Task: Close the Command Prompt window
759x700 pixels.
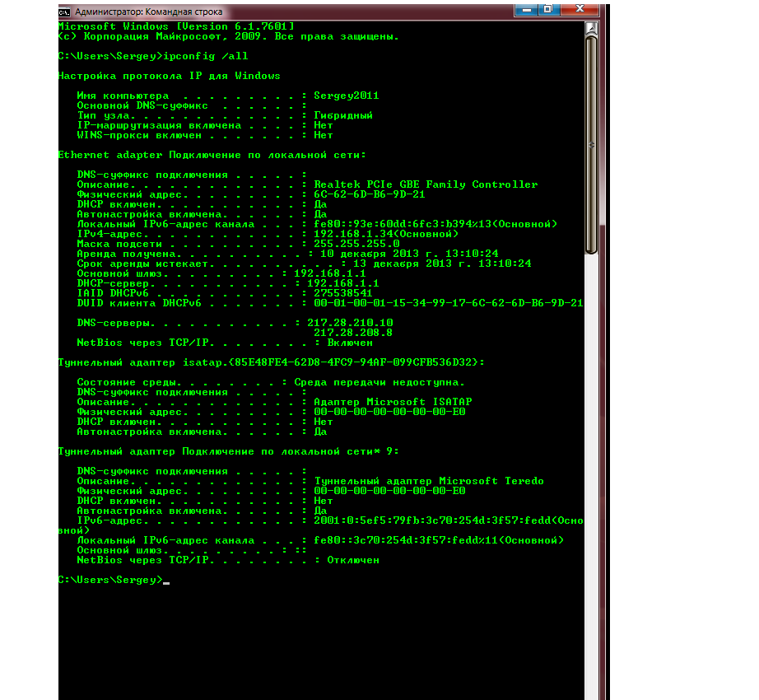Action: [580, 9]
